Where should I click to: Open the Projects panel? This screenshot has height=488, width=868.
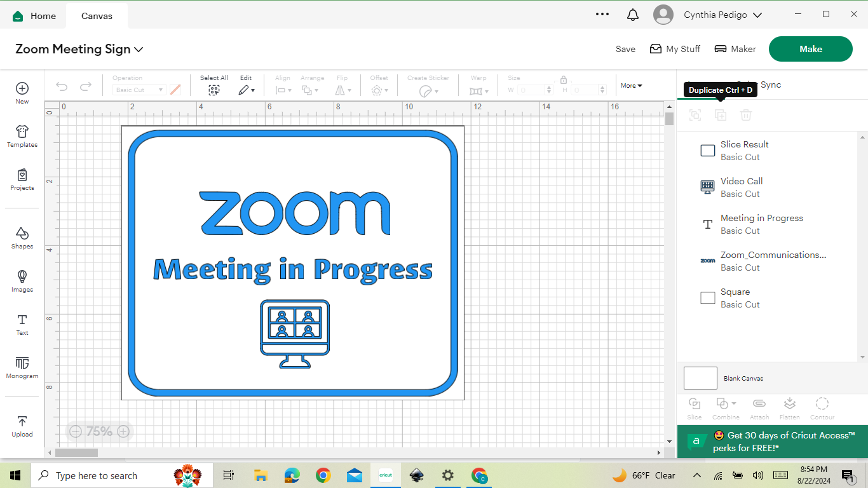coord(22,179)
